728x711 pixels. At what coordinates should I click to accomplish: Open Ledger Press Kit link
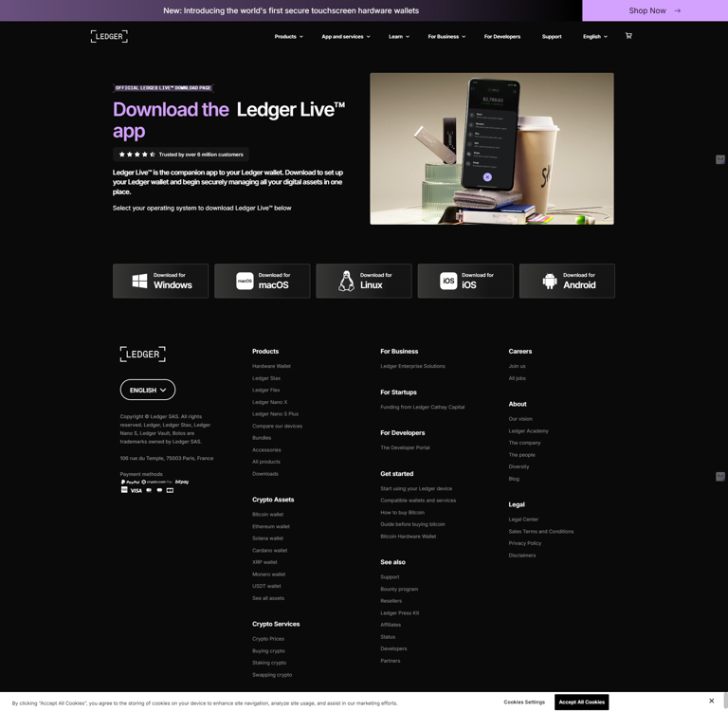pyautogui.click(x=399, y=612)
